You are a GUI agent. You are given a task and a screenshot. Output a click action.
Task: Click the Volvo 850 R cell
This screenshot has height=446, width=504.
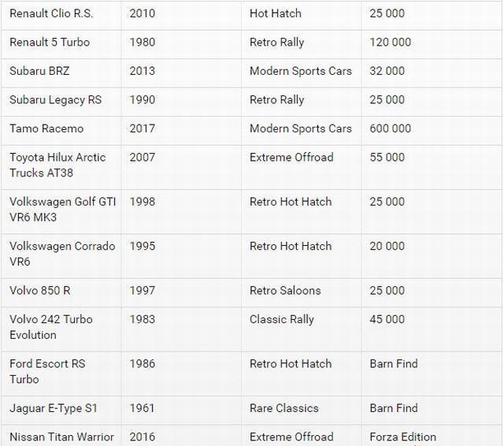40,291
